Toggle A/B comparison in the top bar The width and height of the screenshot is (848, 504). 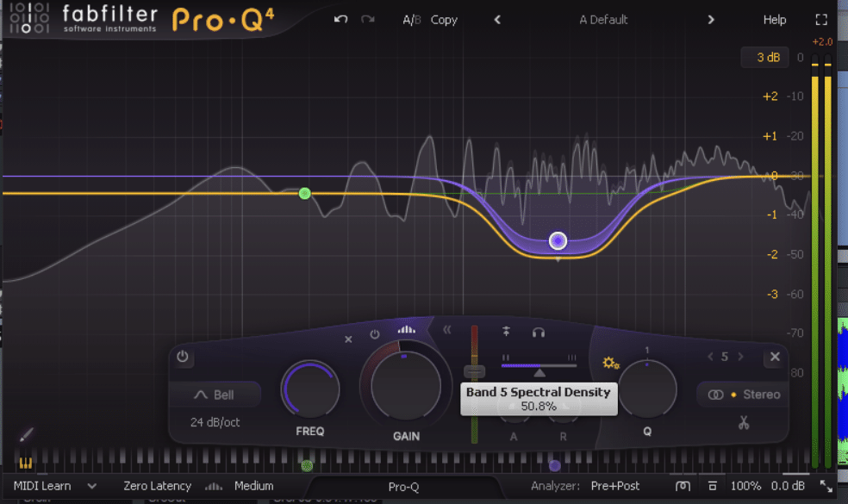click(x=413, y=19)
